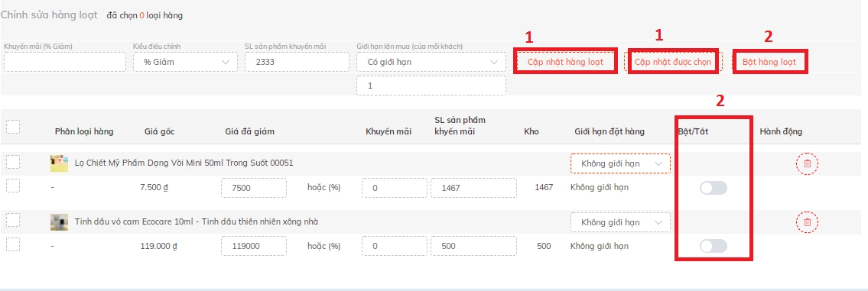Edit discount percent field in 119.000 đ row

click(x=395, y=246)
